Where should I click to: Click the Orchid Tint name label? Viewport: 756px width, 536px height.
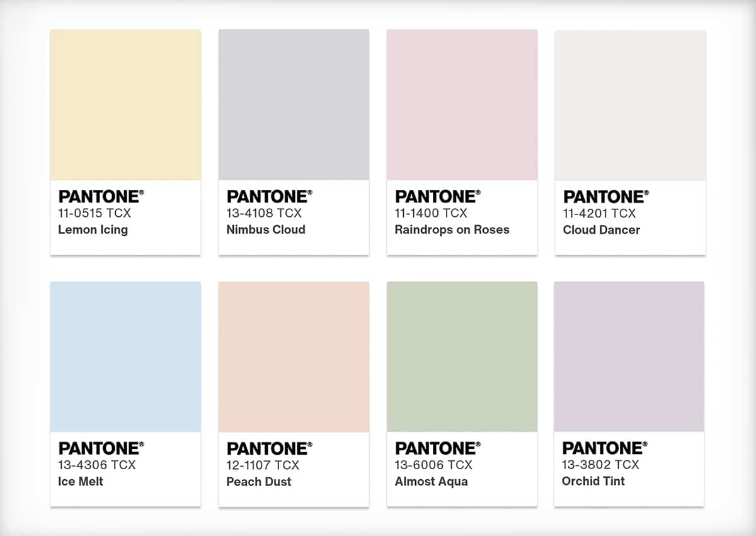[x=593, y=481]
